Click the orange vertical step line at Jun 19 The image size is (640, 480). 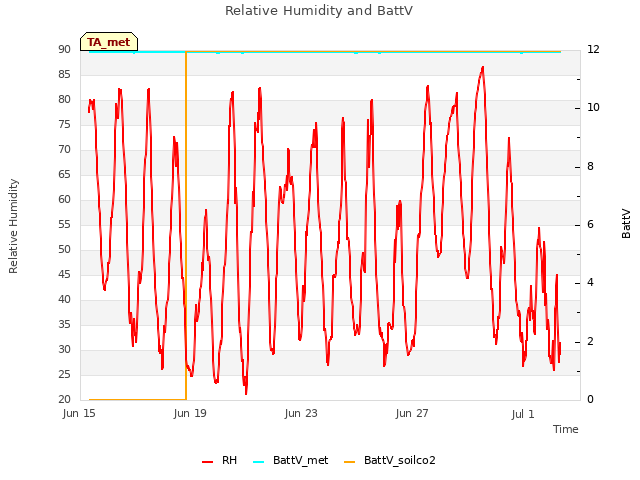(186, 224)
